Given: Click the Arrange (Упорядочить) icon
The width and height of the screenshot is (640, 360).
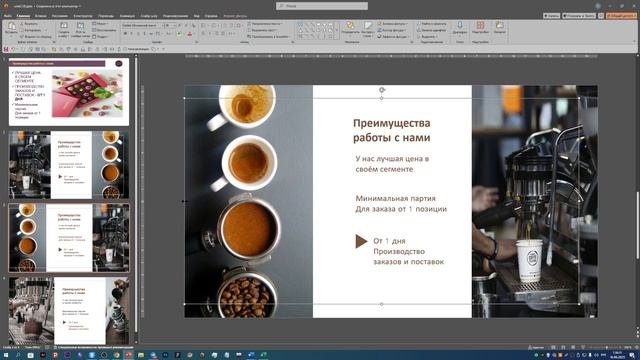Looking at the screenshot, I should click(350, 26).
